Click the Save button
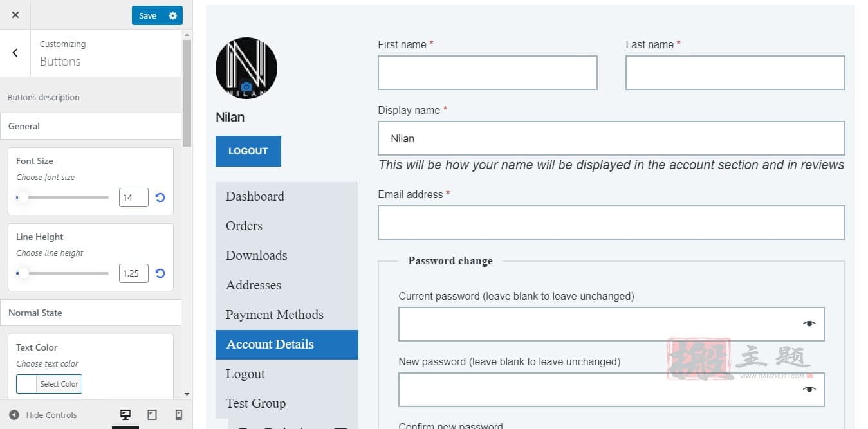The height and width of the screenshot is (429, 868). coord(148,15)
